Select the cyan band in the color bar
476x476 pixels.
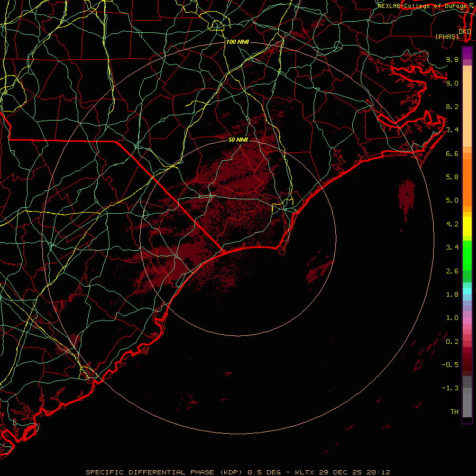click(467, 290)
